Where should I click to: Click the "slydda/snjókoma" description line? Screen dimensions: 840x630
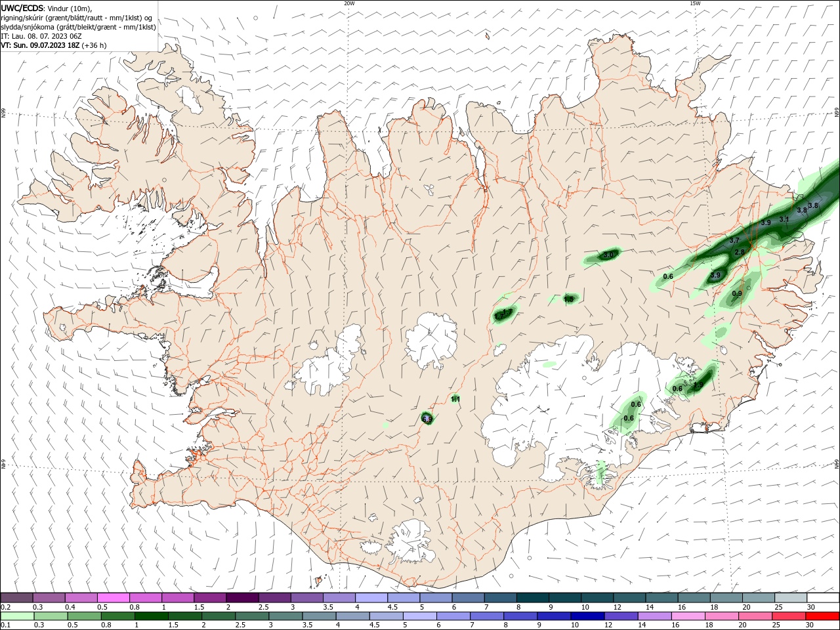(78, 27)
